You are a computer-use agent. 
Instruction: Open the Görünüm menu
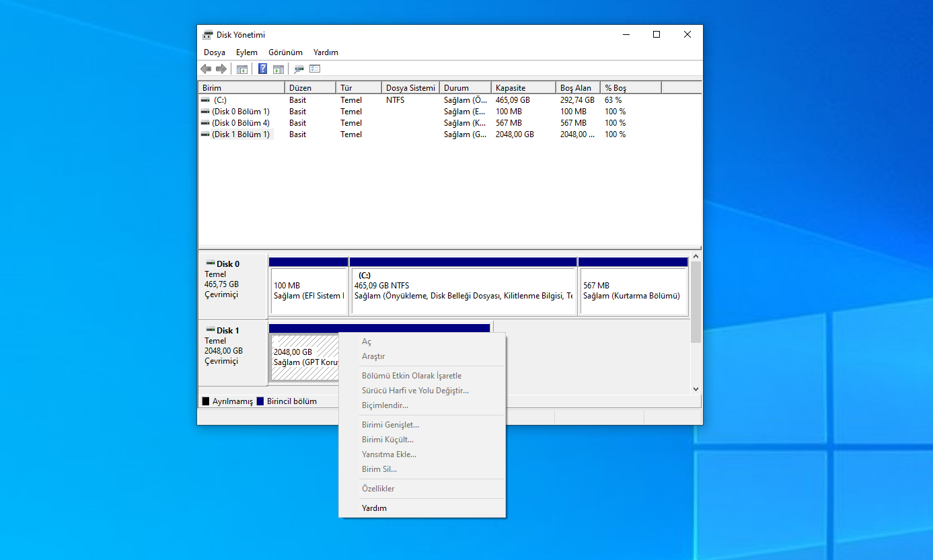[x=285, y=52]
